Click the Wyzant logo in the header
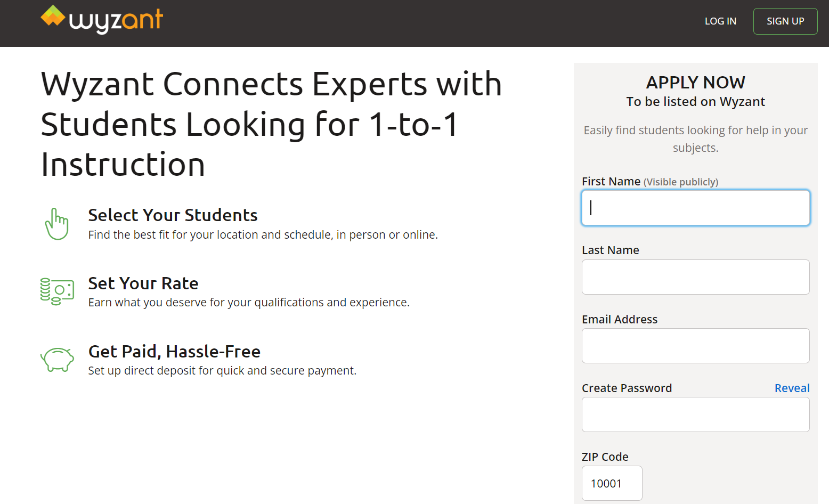 pos(102,19)
